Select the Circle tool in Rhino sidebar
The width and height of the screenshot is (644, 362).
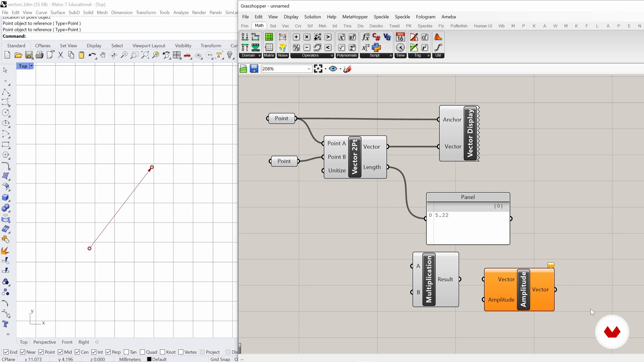(6, 113)
